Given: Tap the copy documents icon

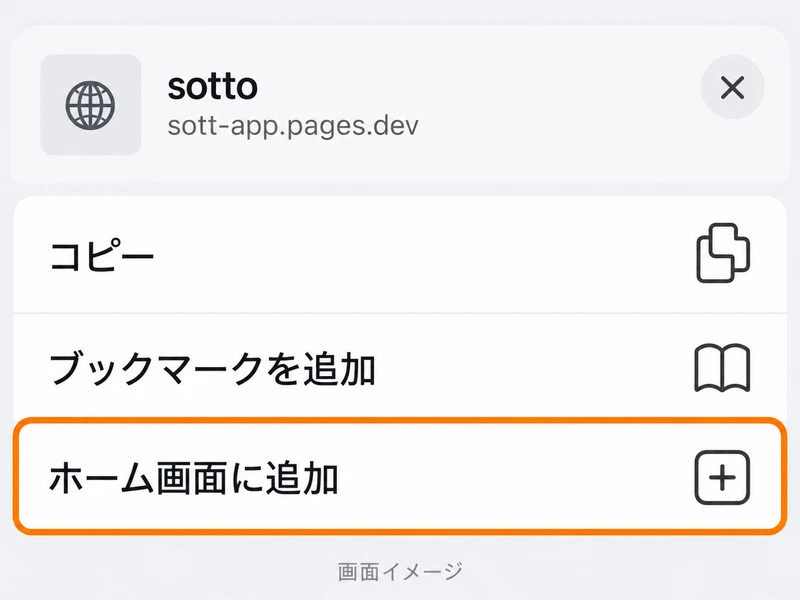Looking at the screenshot, I should [x=723, y=253].
